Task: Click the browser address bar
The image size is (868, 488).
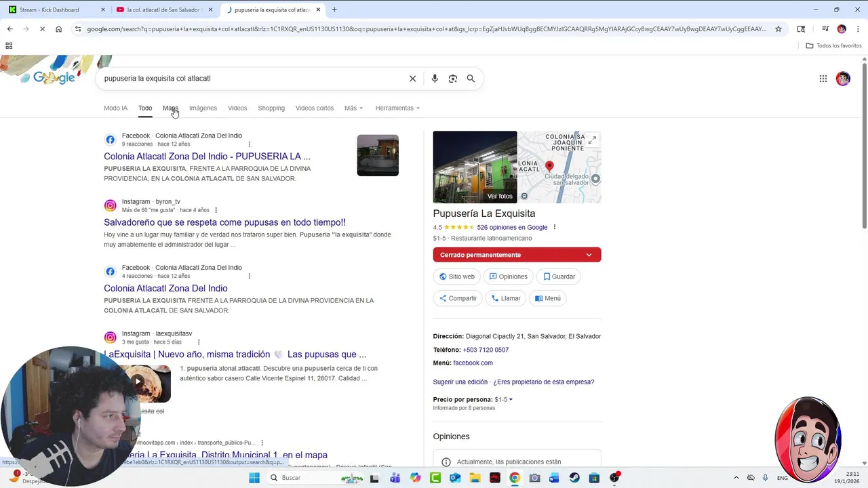Action: [x=426, y=29]
